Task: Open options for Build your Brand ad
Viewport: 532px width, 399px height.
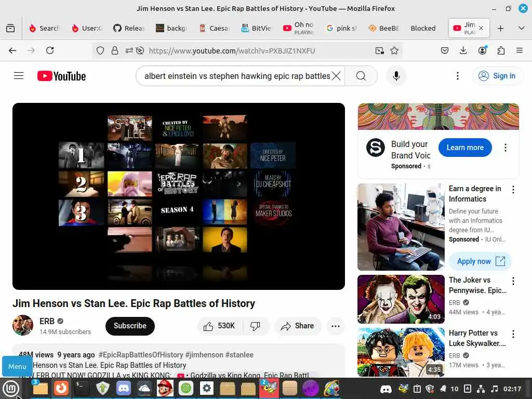Action: click(506, 148)
